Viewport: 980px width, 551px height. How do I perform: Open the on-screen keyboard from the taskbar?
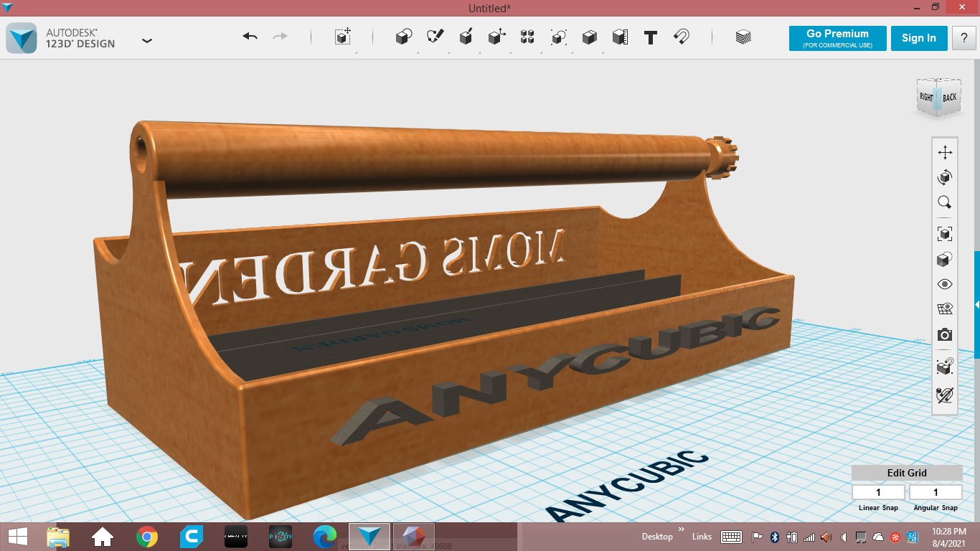coord(732,537)
